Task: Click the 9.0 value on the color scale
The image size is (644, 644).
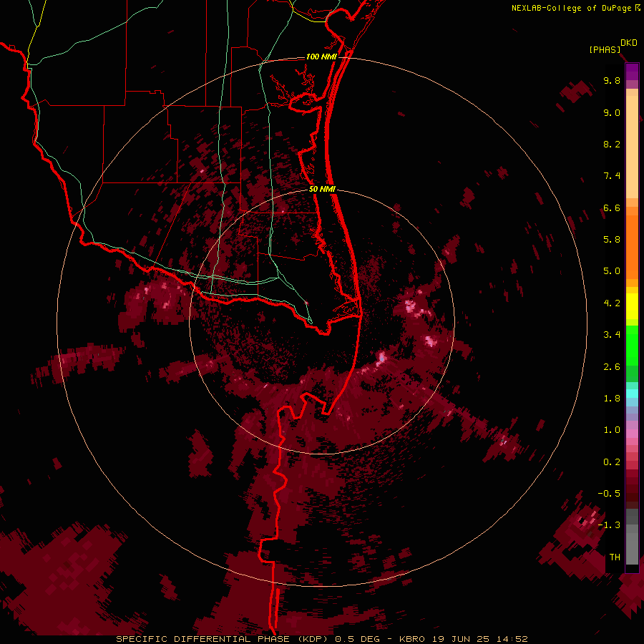Action: point(612,112)
